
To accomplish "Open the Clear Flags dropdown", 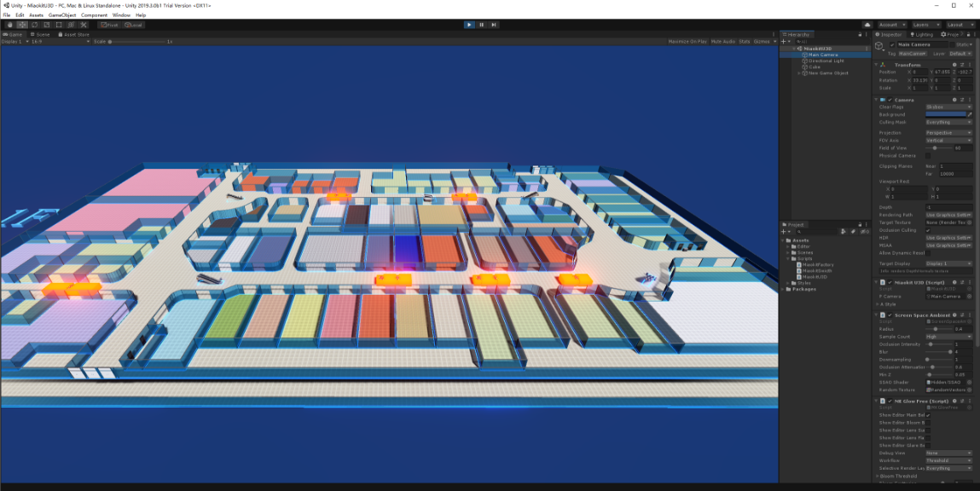I will pyautogui.click(x=948, y=107).
